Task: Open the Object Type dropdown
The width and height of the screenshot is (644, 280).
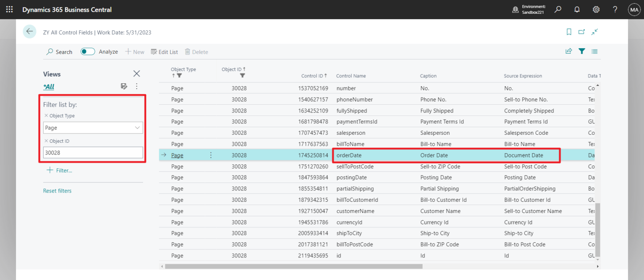Action: pos(137,128)
